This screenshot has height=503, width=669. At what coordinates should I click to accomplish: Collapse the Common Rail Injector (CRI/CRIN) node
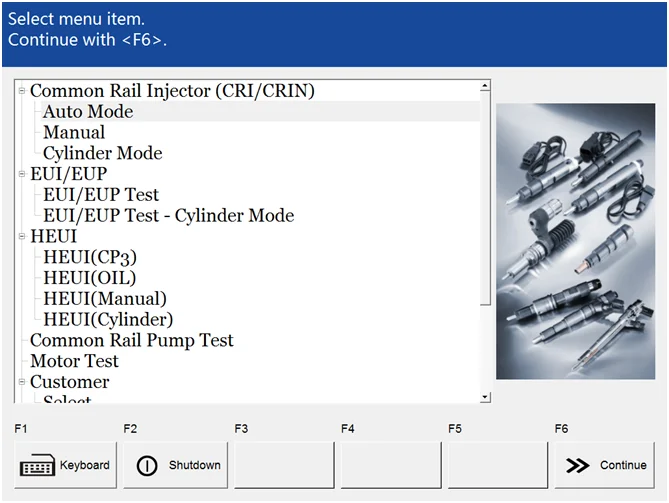point(22,91)
